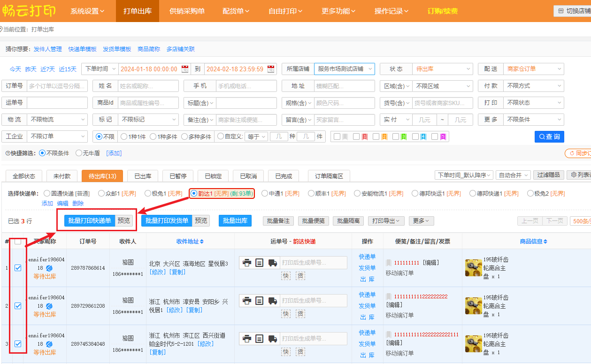Image resolution: width=591 pixels, height=364 pixels.
Task: Expand the 打印导出 dropdown button
Action: click(x=386, y=221)
